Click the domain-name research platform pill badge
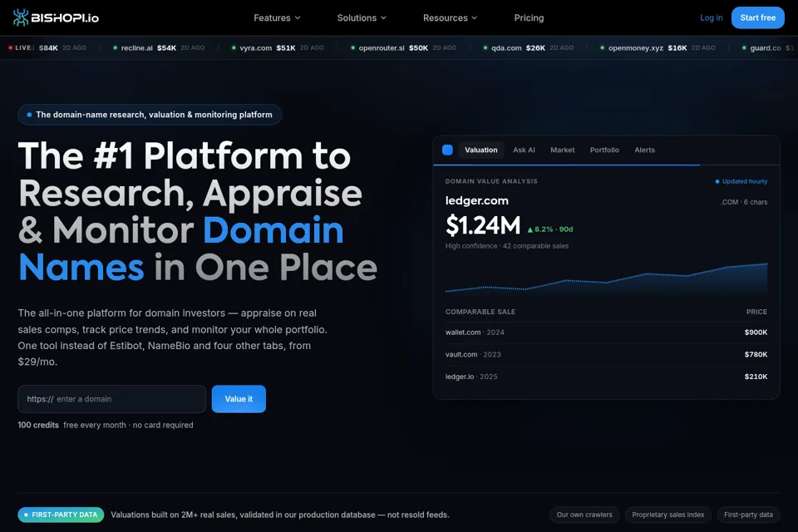The height and width of the screenshot is (532, 798). click(150, 115)
